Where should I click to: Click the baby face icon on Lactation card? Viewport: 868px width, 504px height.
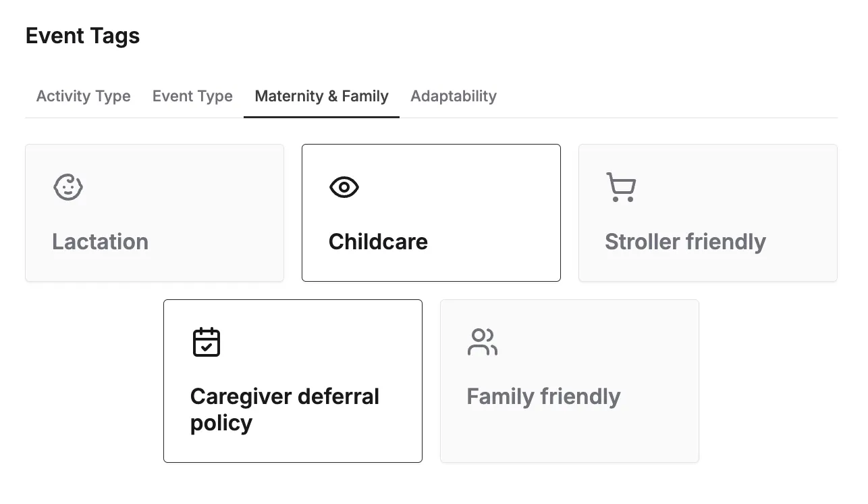point(68,187)
